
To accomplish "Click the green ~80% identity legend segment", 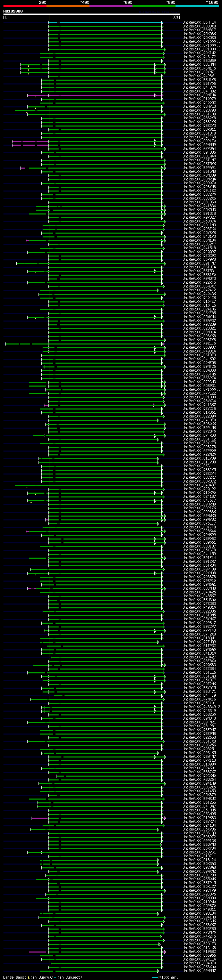I will click(154, 7).
